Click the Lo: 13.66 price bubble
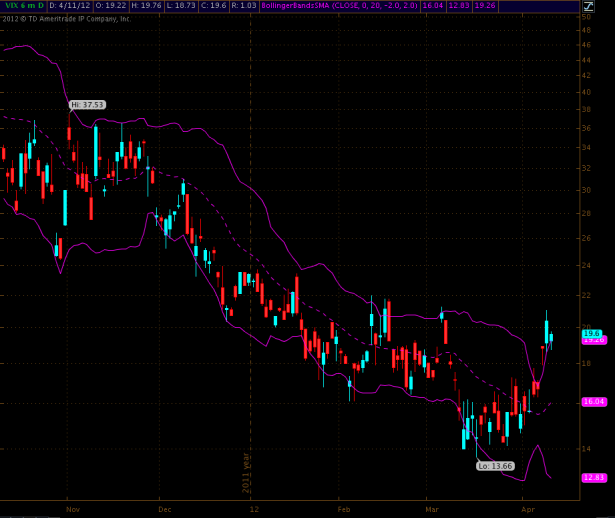This screenshot has width=615, height=518. pos(495,466)
